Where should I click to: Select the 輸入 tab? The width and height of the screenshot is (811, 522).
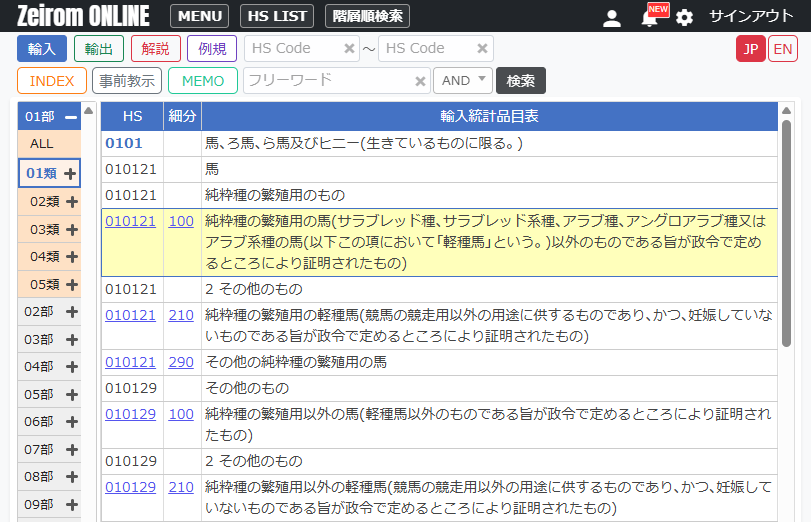(x=42, y=49)
